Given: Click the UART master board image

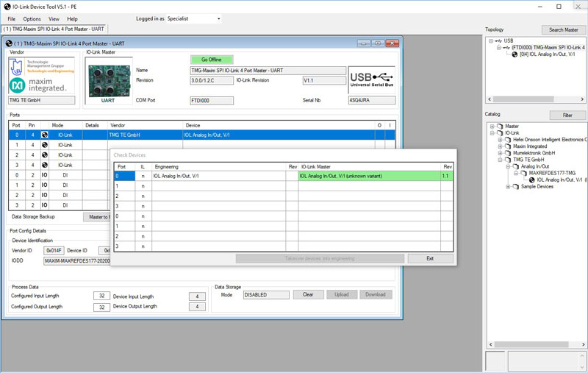Looking at the screenshot, I should tap(109, 82).
